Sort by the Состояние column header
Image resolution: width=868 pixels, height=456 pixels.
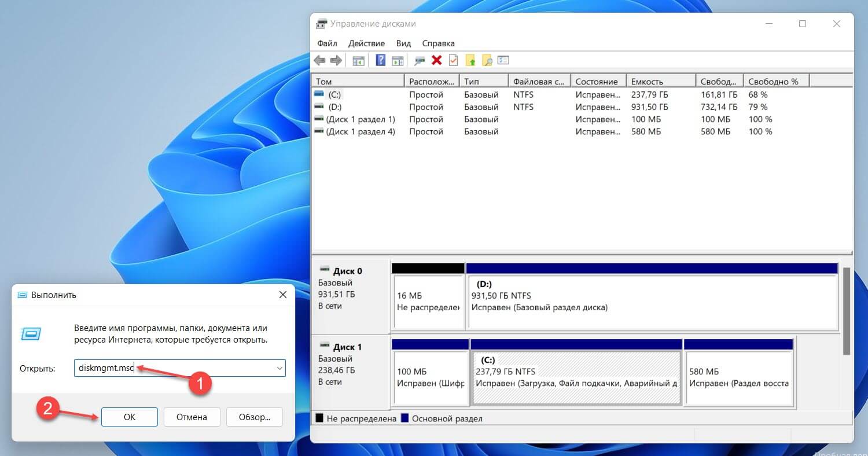click(598, 82)
